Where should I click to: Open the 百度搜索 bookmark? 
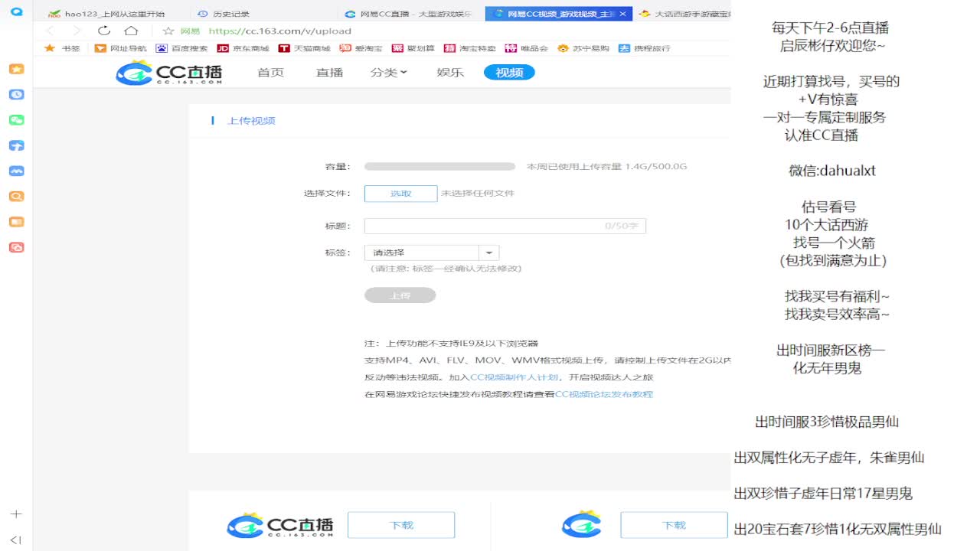[x=182, y=48]
